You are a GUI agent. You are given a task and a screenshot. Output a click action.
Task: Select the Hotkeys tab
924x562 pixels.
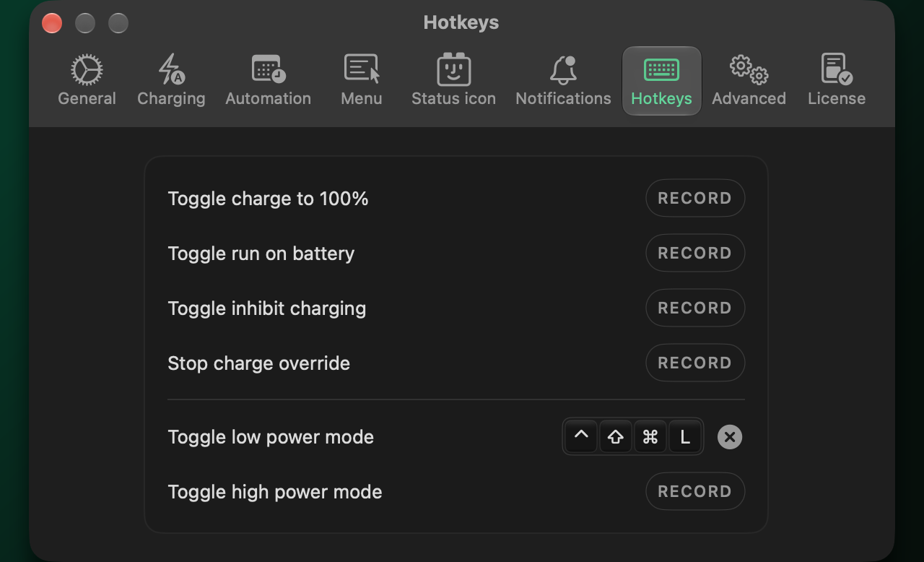pos(661,81)
